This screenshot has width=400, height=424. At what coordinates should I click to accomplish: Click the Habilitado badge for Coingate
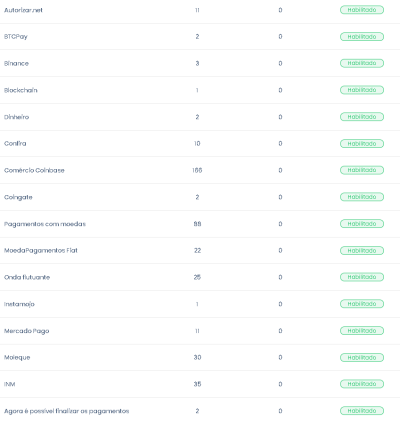click(362, 197)
